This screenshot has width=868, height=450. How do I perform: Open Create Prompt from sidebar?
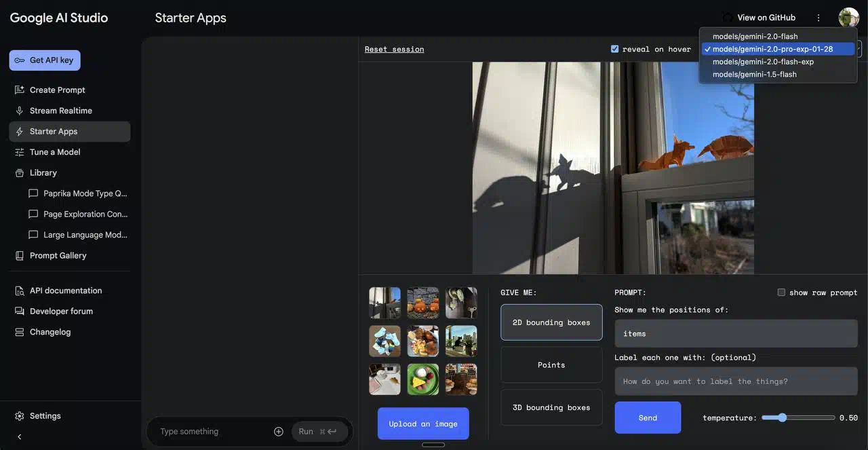(57, 90)
